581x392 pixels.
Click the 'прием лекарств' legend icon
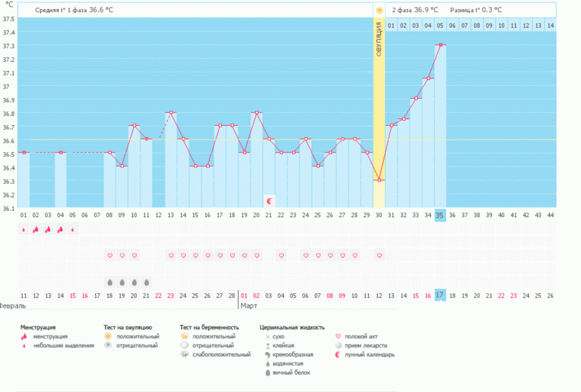point(337,345)
